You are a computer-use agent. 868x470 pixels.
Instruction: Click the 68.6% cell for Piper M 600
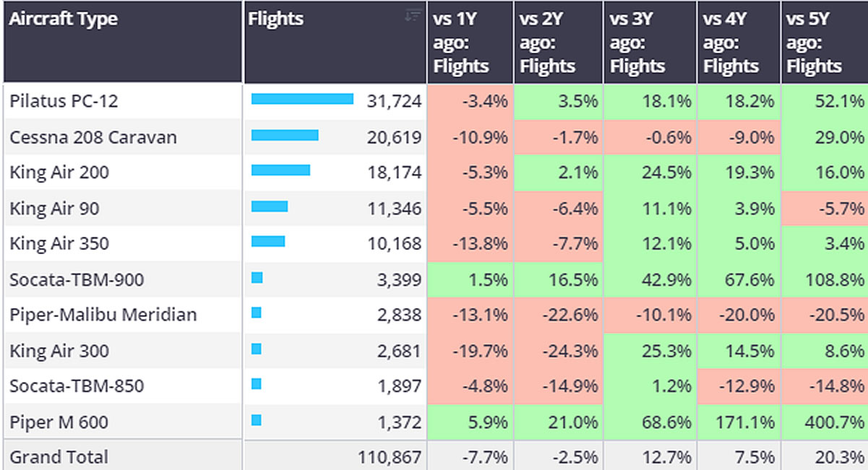650,422
